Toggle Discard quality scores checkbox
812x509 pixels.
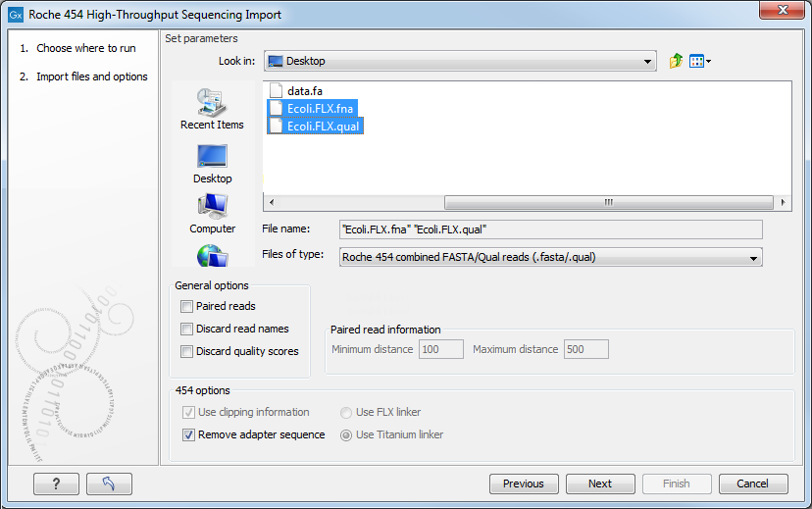[187, 351]
